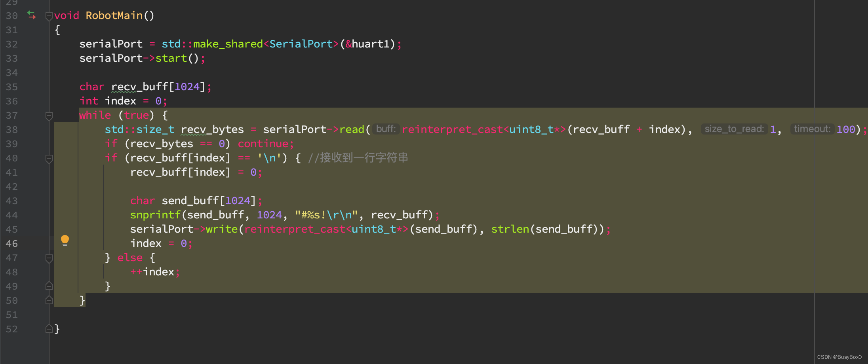Click make_shared on line 32
Image resolution: width=868 pixels, height=364 pixels.
point(228,44)
